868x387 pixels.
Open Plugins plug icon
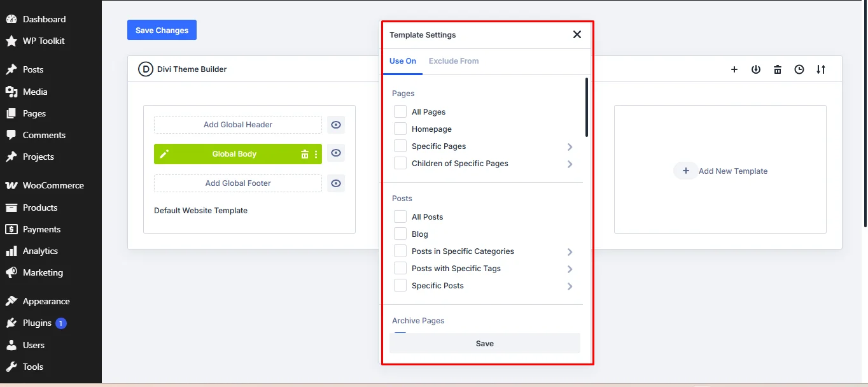(x=11, y=323)
